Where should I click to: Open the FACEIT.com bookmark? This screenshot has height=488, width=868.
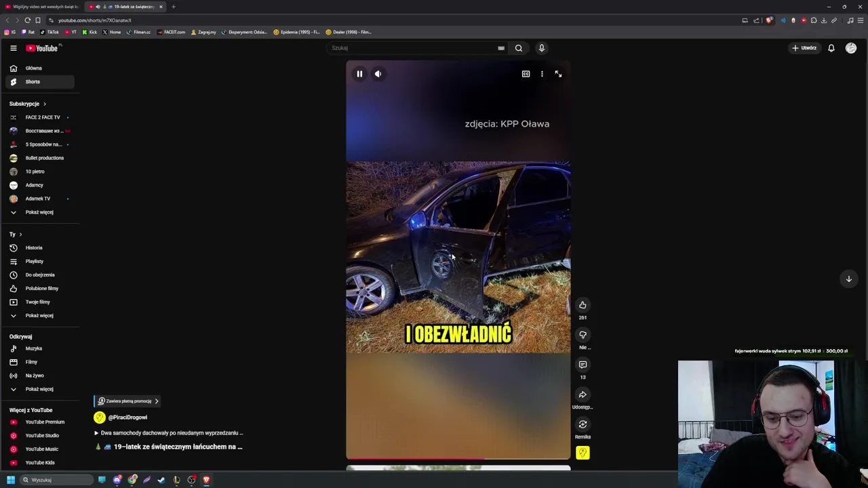[x=171, y=32]
